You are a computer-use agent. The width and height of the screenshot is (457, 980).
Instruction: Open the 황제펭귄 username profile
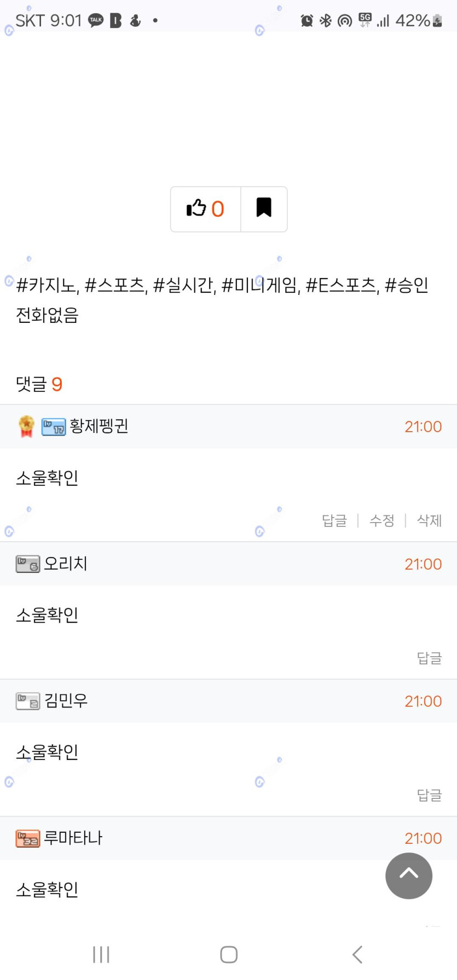(99, 426)
